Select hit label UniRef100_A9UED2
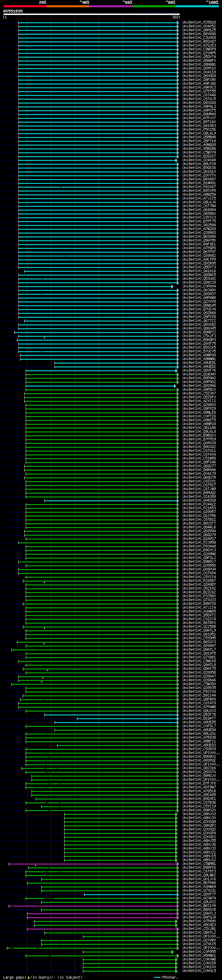Image resolution: width=222 pixels, height=980 pixels. (199, 367)
